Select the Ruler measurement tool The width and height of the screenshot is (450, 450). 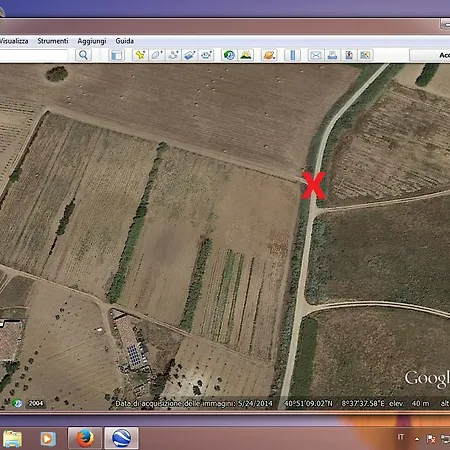point(293,55)
